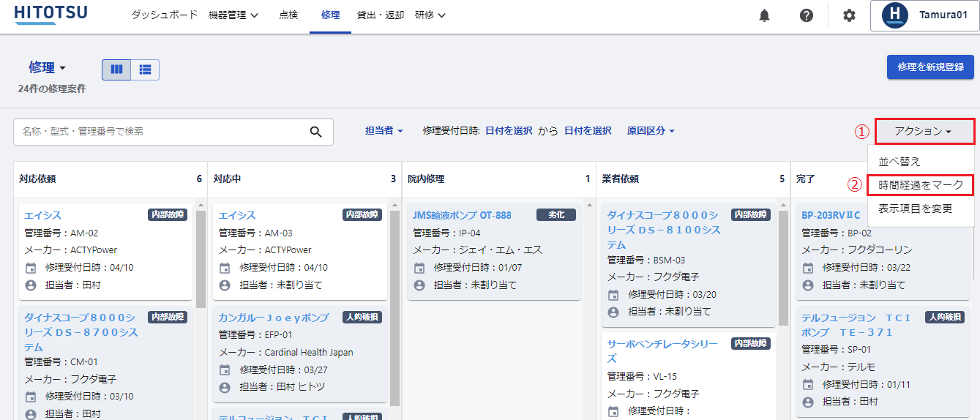Click the search input field
This screenshot has height=420, width=980.
point(173,132)
